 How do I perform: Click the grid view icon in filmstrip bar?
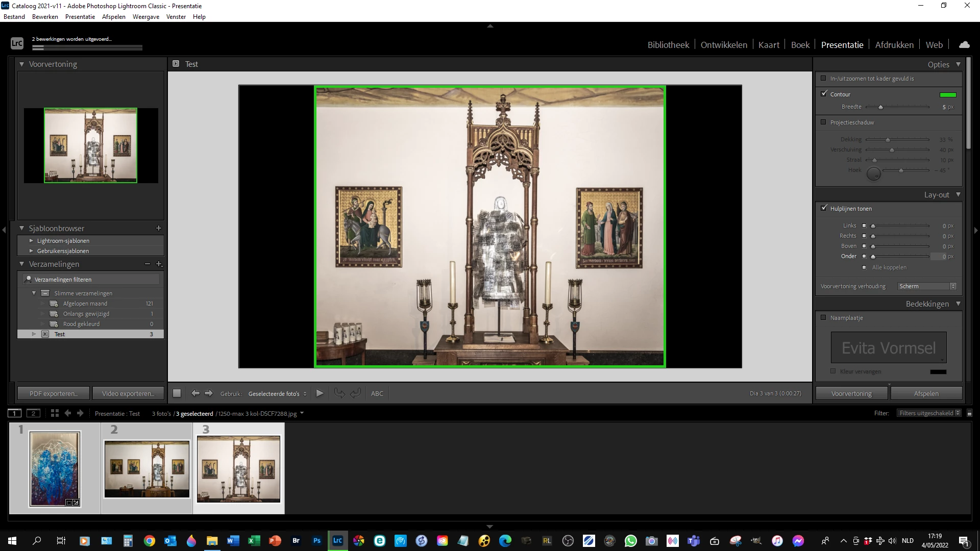pyautogui.click(x=55, y=413)
